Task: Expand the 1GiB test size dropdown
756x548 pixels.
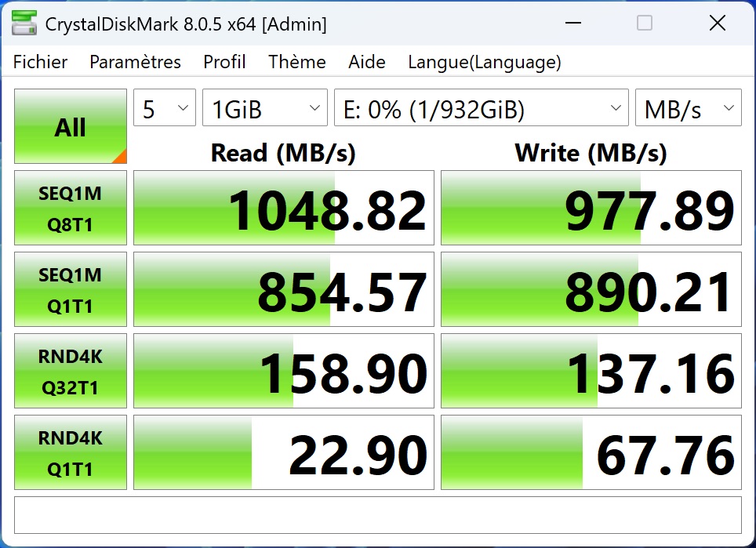Action: 264,108
